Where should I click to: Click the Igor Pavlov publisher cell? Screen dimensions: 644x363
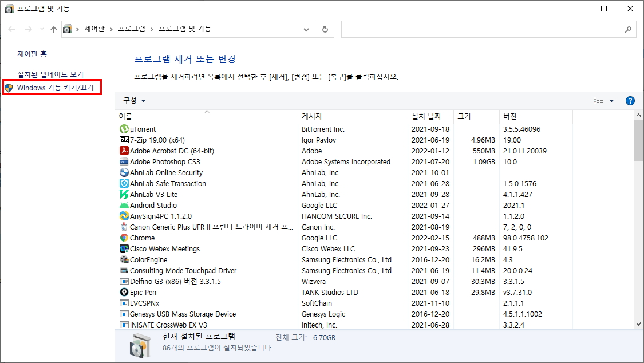coord(319,140)
